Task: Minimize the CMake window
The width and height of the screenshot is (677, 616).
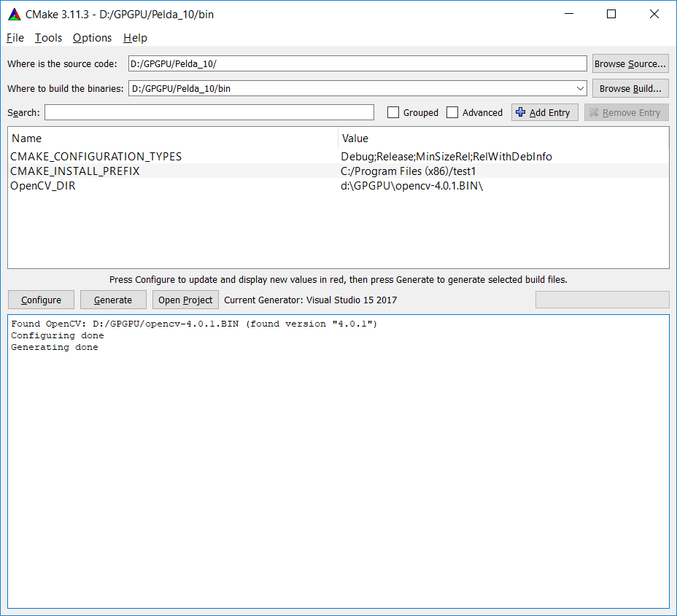Action: pos(569,15)
